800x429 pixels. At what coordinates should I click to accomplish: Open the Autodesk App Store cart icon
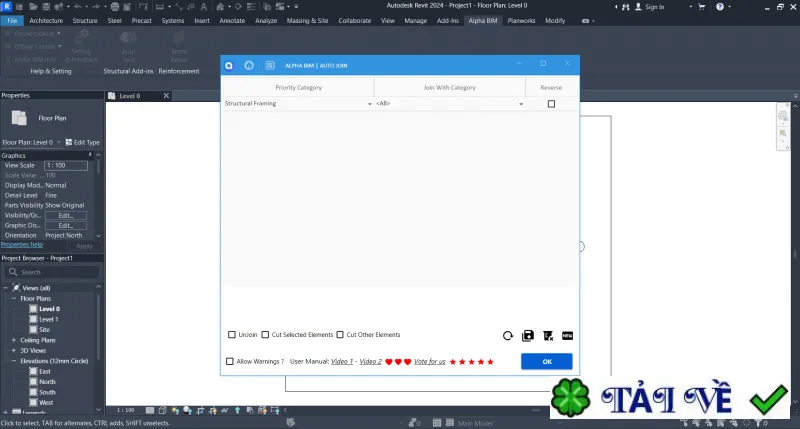[x=702, y=7]
